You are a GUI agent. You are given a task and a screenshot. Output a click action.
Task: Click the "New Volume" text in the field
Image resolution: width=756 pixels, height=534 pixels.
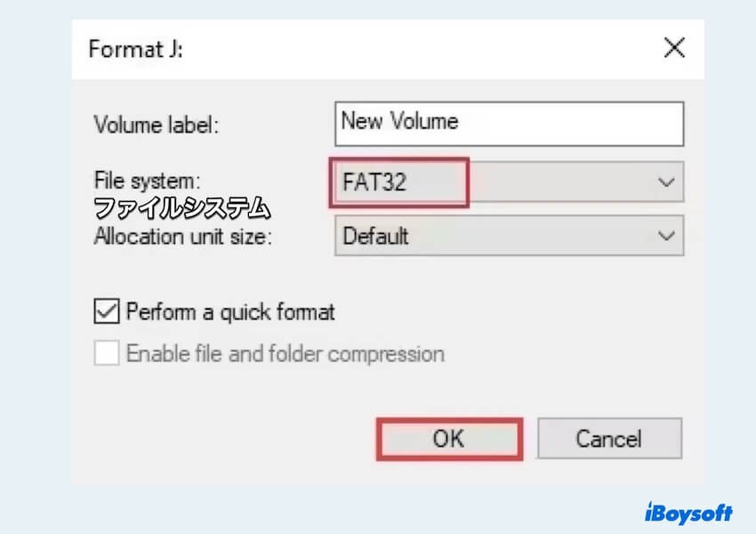coord(399,122)
